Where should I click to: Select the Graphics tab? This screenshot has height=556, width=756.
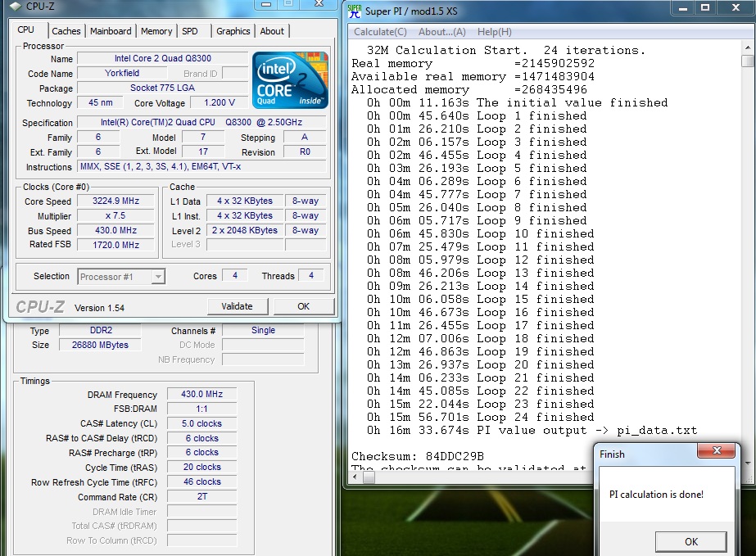tap(233, 31)
